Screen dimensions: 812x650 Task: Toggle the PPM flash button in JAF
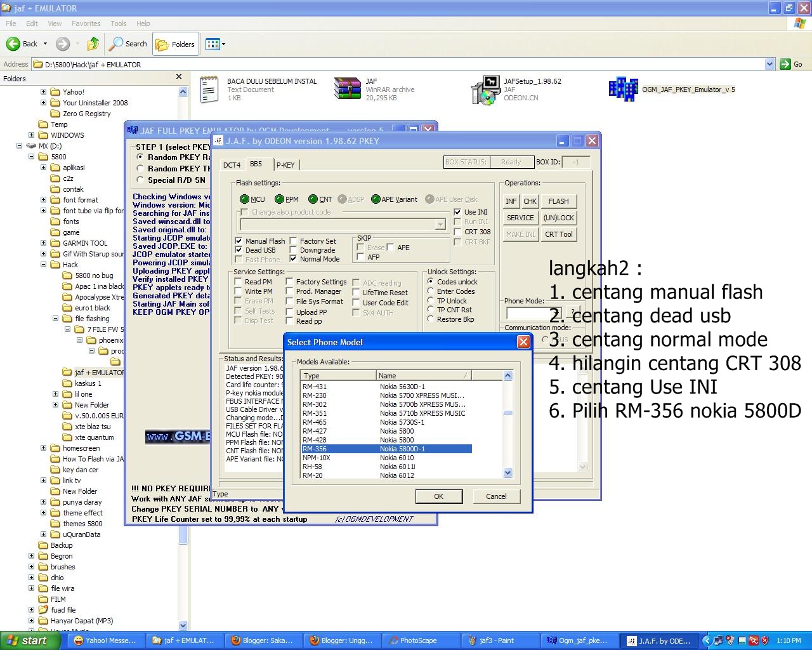pyautogui.click(x=279, y=199)
